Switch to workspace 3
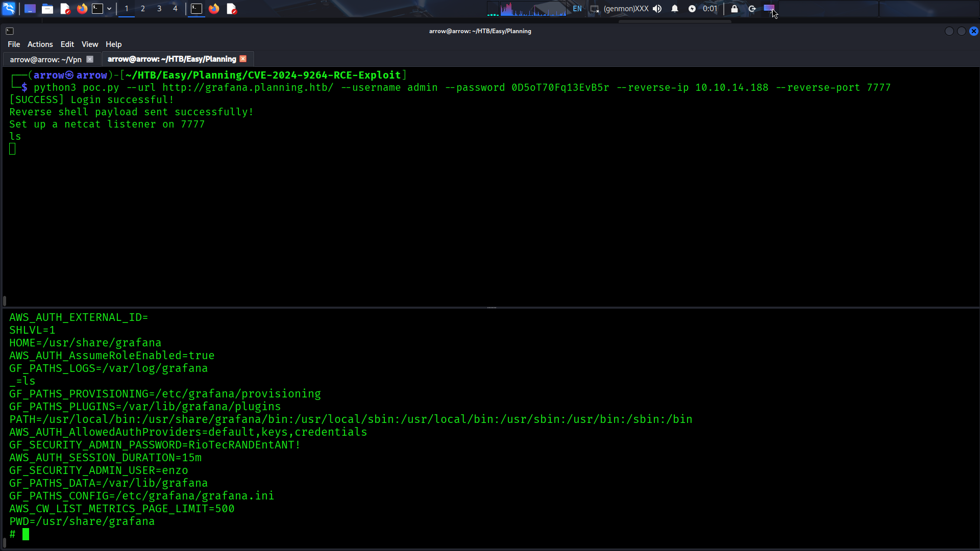This screenshot has width=980, height=551. (159, 9)
